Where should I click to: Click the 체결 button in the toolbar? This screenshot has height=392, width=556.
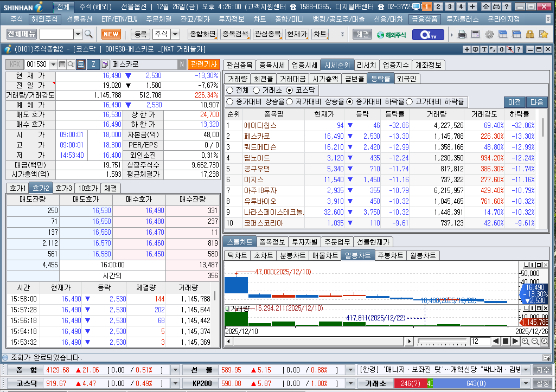pyautogui.click(x=362, y=34)
